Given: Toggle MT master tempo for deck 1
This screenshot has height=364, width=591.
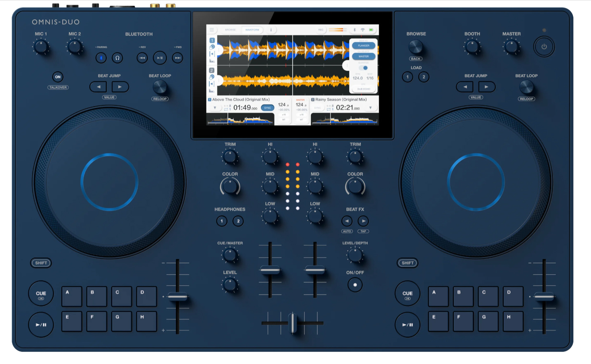Looking at the screenshot, I should [284, 119].
